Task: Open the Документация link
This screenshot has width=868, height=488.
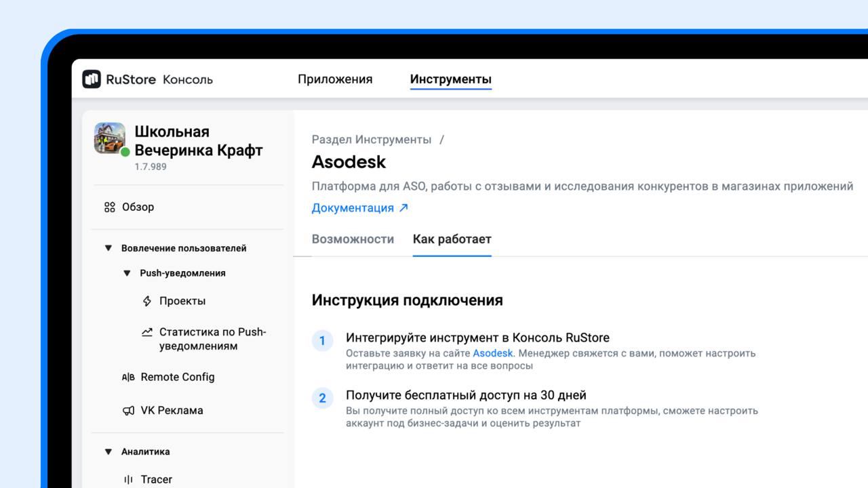Action: point(353,208)
